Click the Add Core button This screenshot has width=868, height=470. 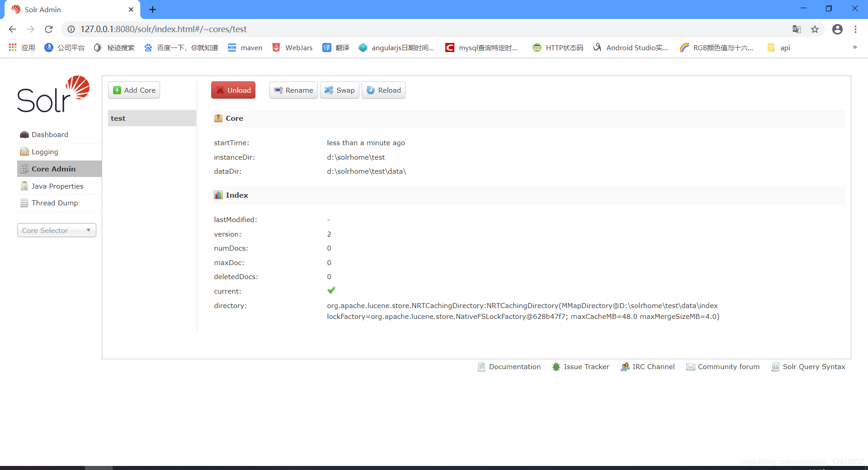pyautogui.click(x=134, y=90)
